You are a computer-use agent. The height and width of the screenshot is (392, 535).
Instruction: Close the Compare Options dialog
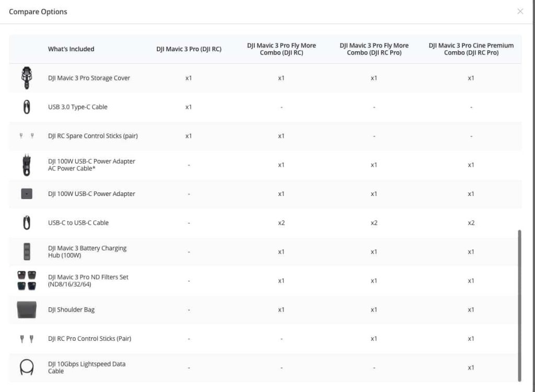[520, 11]
